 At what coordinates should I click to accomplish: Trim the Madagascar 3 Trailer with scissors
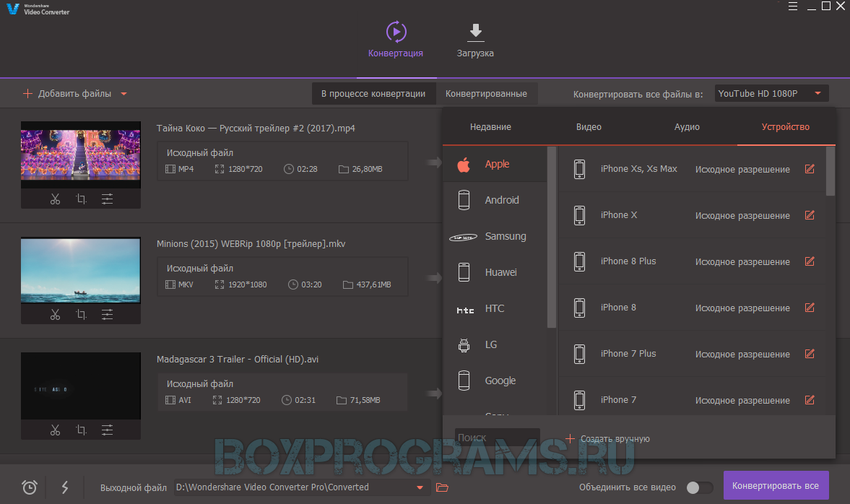tap(56, 430)
